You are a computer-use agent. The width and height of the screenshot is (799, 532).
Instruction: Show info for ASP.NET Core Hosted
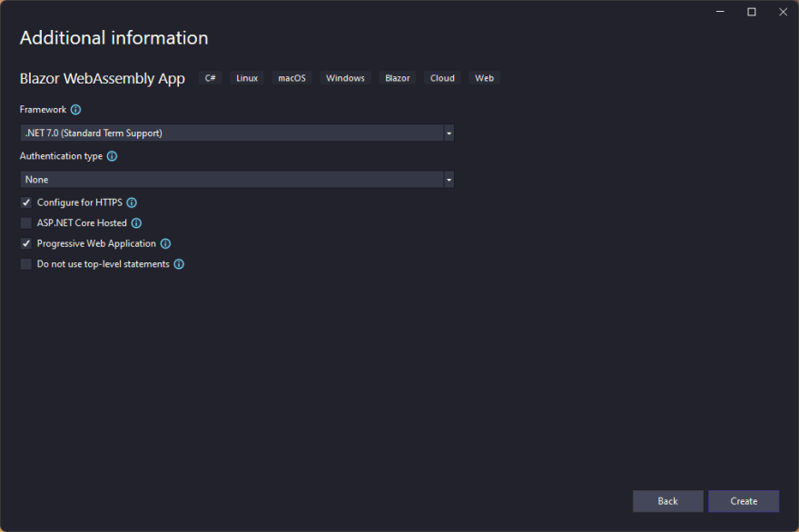(x=136, y=223)
